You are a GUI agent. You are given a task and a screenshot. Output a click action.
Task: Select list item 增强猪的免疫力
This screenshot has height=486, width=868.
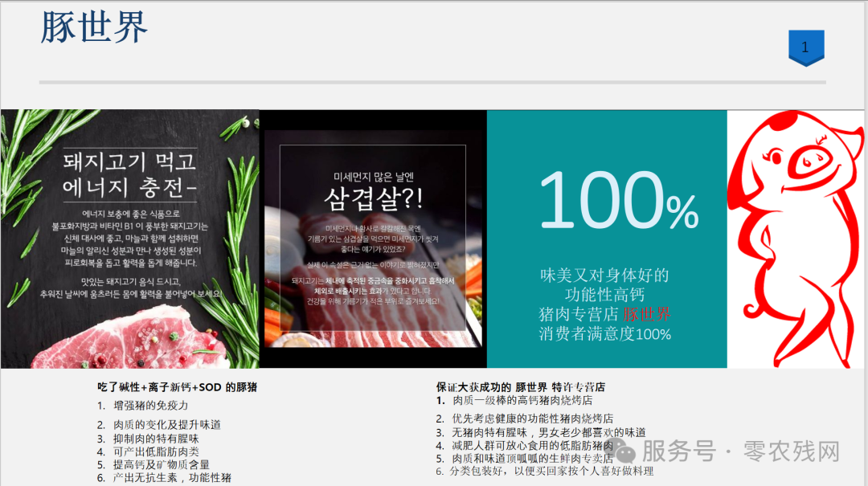143,406
